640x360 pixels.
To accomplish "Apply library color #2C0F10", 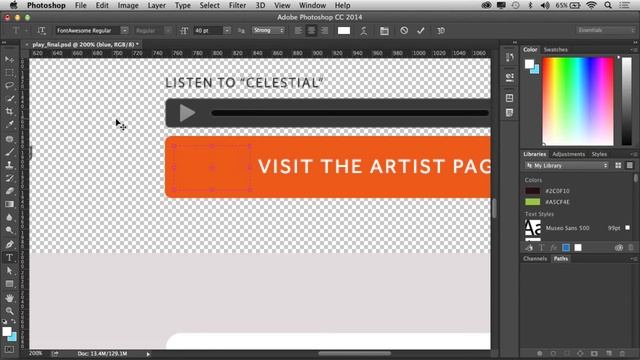I will click(x=532, y=191).
